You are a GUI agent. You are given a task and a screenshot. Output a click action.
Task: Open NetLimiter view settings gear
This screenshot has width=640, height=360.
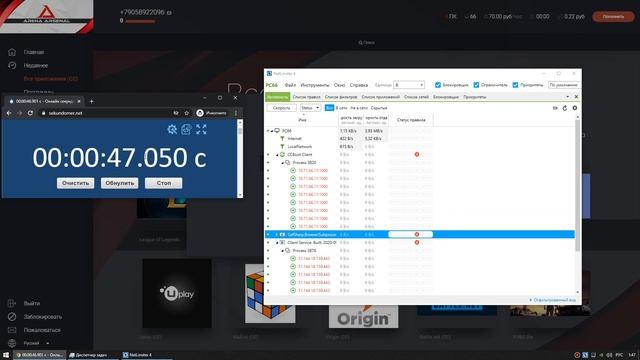click(575, 108)
